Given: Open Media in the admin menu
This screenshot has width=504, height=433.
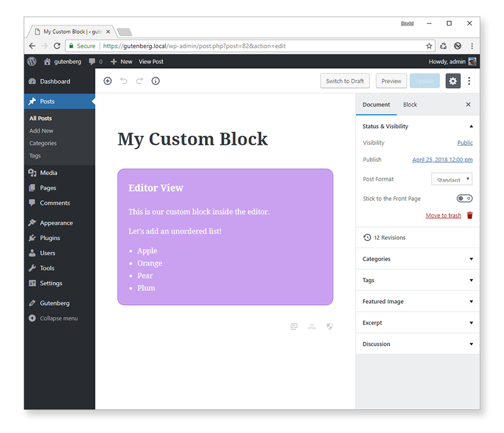Looking at the screenshot, I should coord(59,173).
